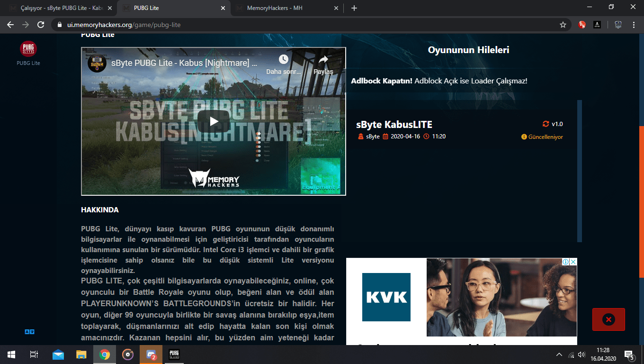Open the KVK logo in the advertisement
This screenshot has width=644, height=364.
[386, 297]
